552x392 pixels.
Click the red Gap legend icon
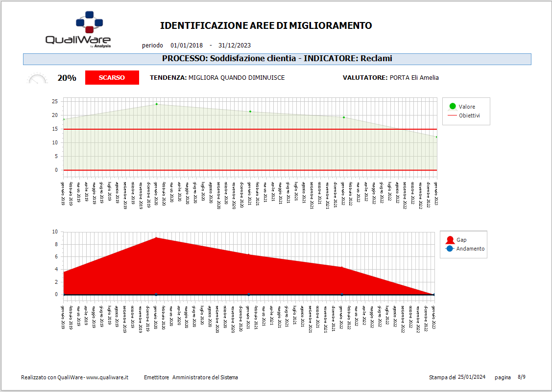point(449,240)
